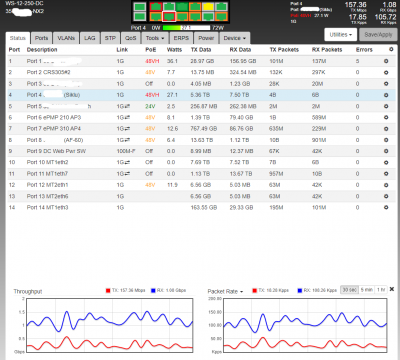Select first green port icon in port map

[140, 7]
